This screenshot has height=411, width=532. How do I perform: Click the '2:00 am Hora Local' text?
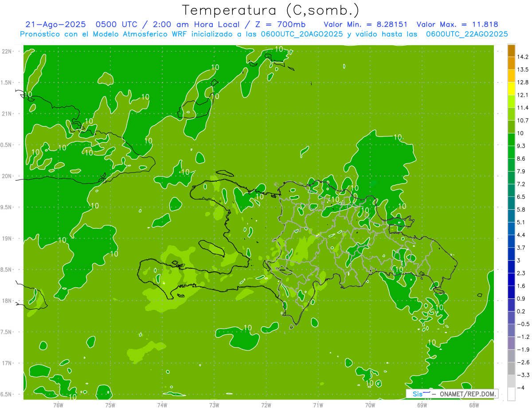(195, 24)
